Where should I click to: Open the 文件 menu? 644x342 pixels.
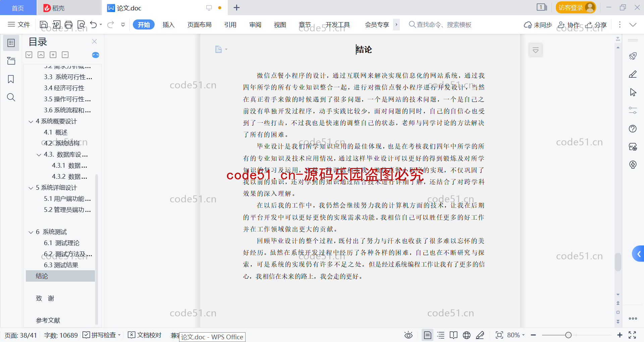click(19, 24)
